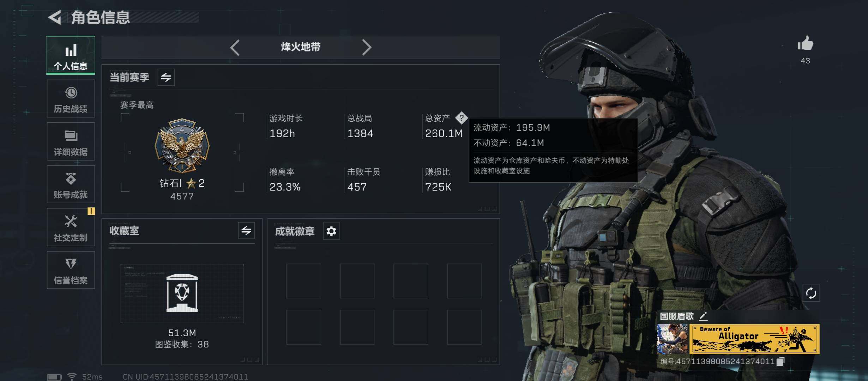This screenshot has height=381, width=868.
Task: Select the 详细数据 tab
Action: pos(71,141)
